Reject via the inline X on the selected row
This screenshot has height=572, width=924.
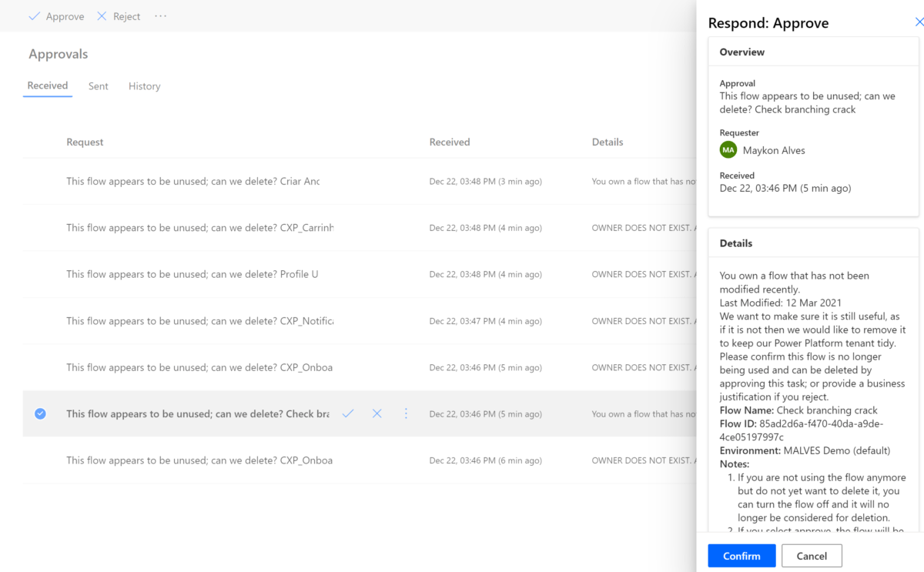[377, 413]
